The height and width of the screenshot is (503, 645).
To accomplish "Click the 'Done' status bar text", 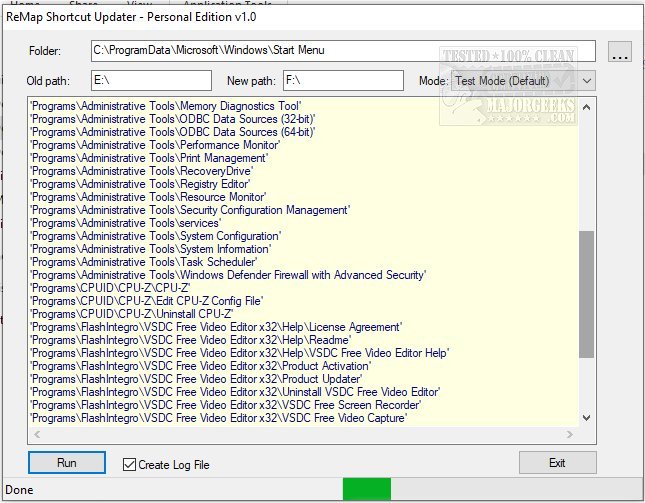I will point(19,490).
